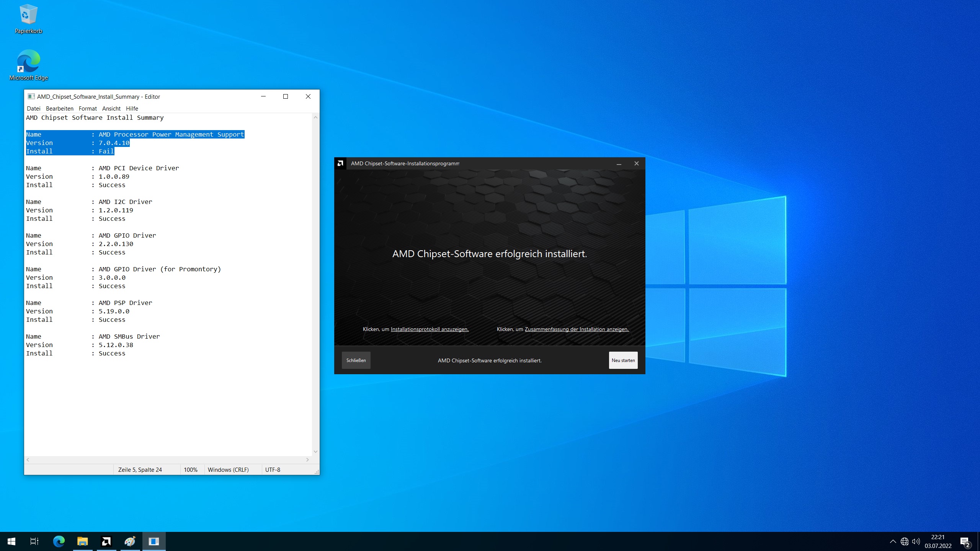Open the notification center icon
Screen dimensions: 980x551
click(965, 541)
